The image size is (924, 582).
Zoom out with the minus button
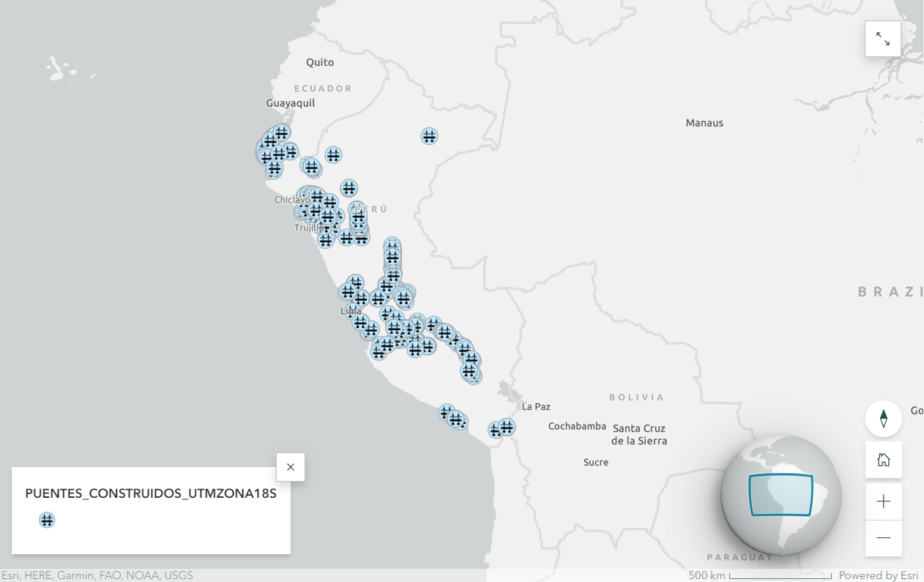tap(883, 537)
